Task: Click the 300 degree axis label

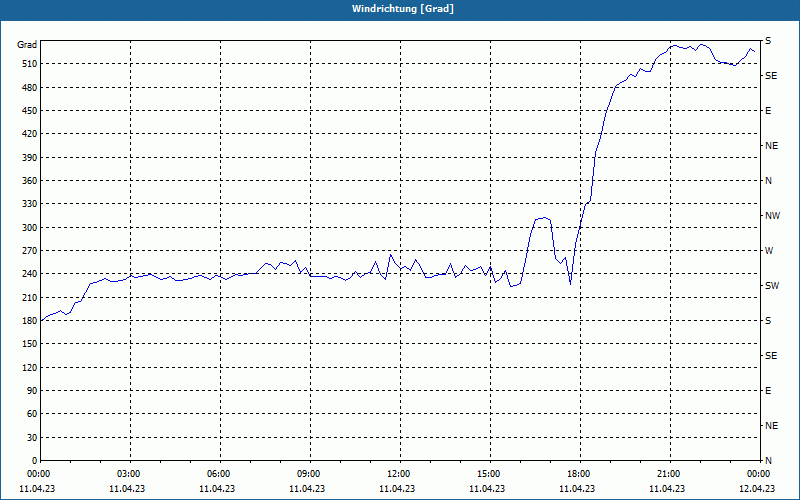Action: pos(29,228)
